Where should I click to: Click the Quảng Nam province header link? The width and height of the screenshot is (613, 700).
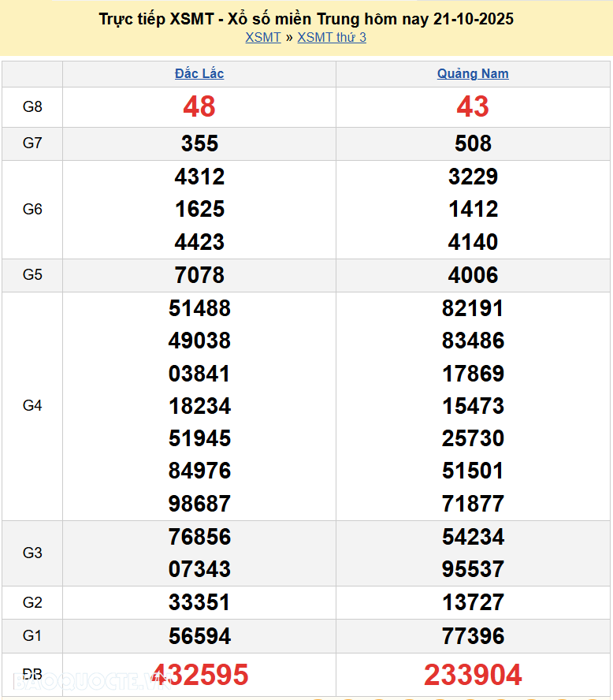pos(473,73)
